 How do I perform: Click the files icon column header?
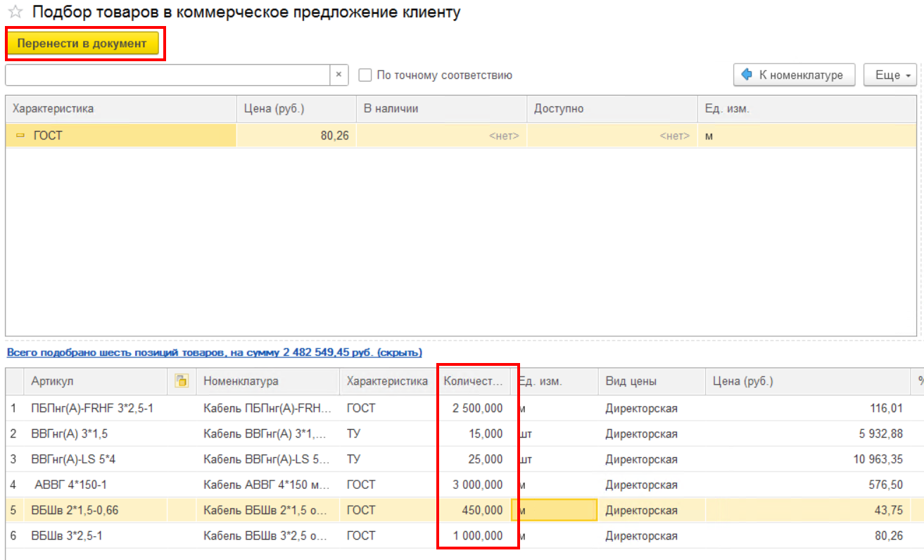pos(182,381)
